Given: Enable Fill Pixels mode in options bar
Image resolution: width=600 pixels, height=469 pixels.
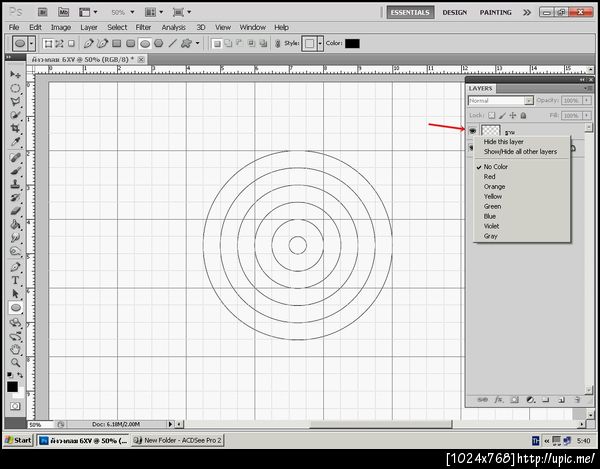Looking at the screenshot, I should [71, 43].
